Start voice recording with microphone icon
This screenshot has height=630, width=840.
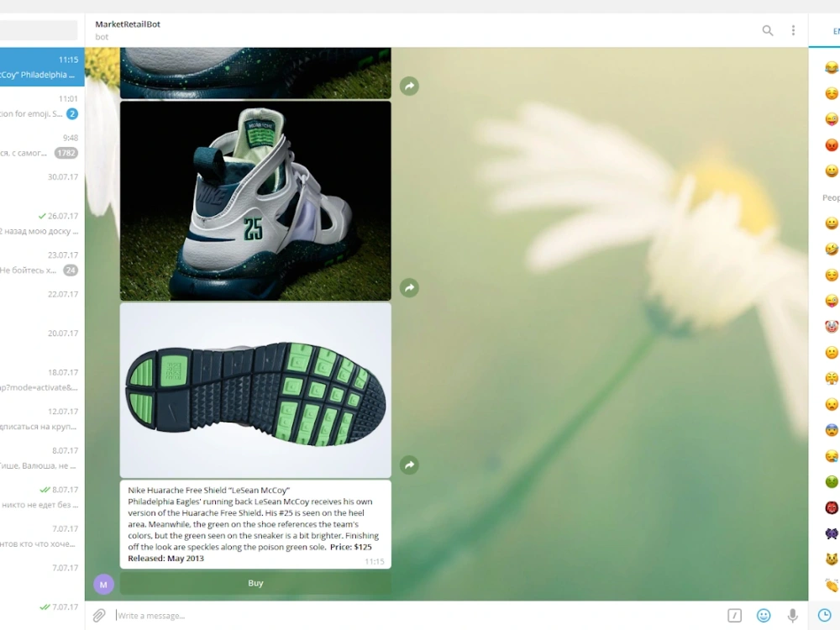[792, 616]
